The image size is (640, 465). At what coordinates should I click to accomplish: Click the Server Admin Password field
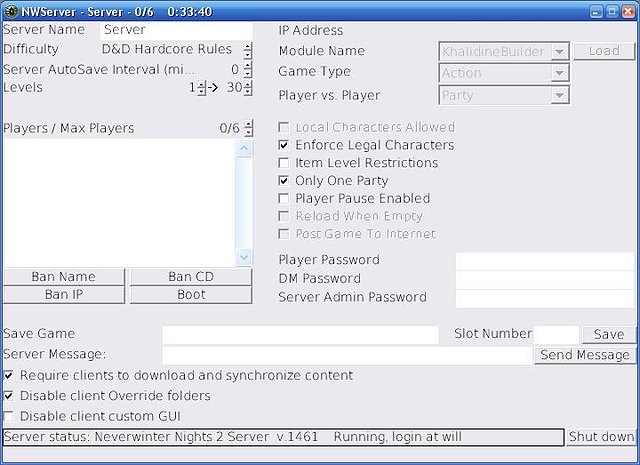[545, 299]
